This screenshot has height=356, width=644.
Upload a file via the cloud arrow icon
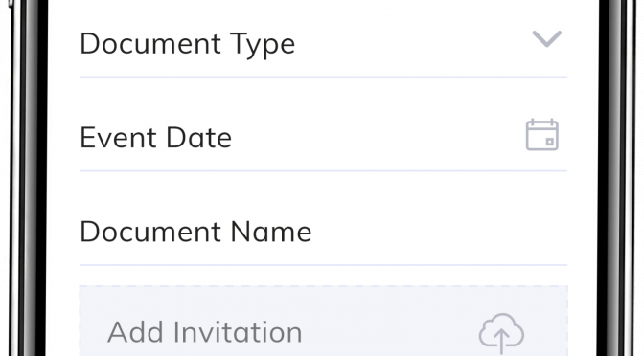click(x=501, y=333)
